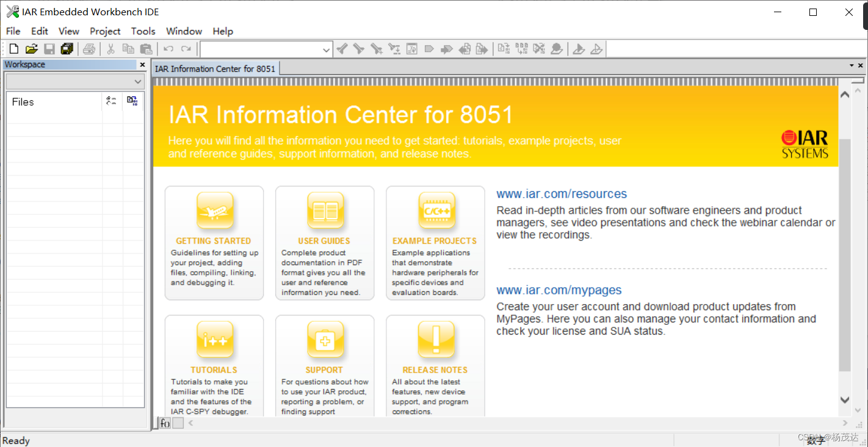Open the User Guides card

(325, 243)
